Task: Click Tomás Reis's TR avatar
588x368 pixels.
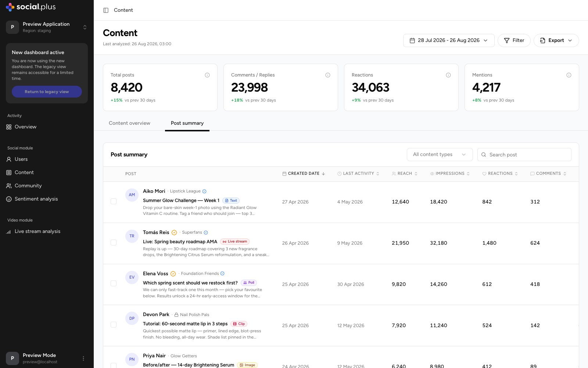Action: coord(132,236)
